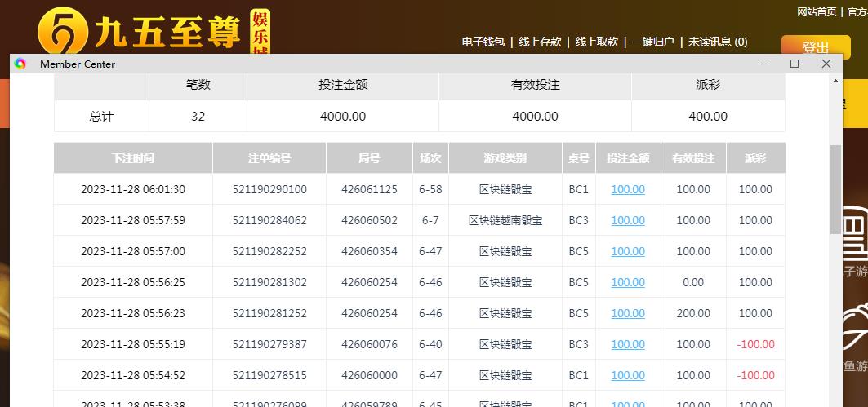This screenshot has height=407, width=868.
Task: Go to 线上存款 online deposit
Action: click(x=540, y=42)
